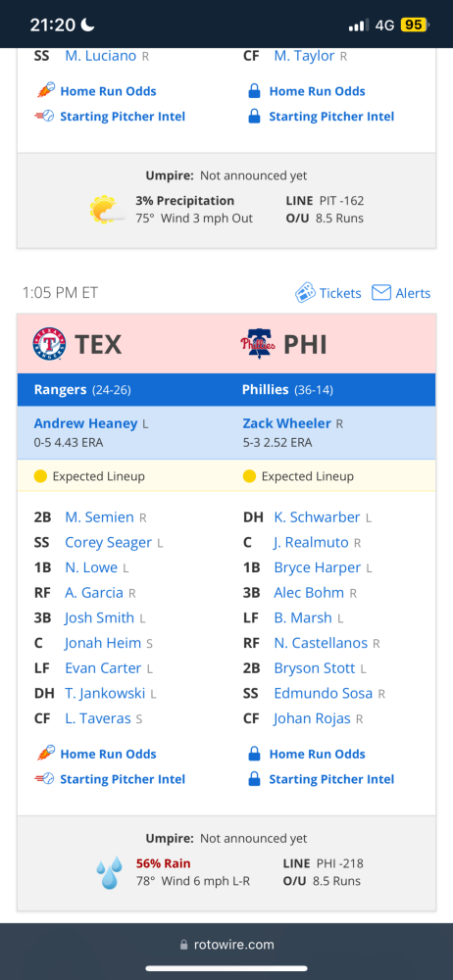Open Andrew Heaney's player page
The image size is (453, 980).
(x=85, y=423)
